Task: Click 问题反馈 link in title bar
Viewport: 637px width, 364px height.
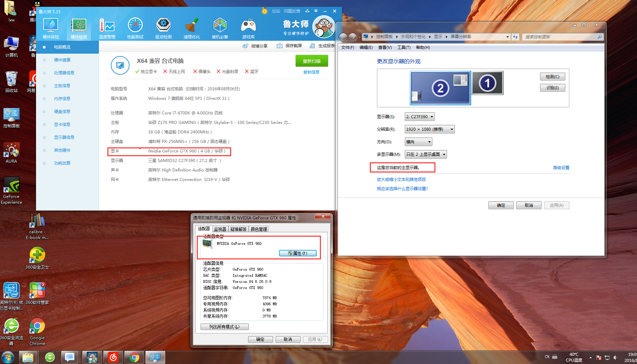Action: [x=292, y=11]
